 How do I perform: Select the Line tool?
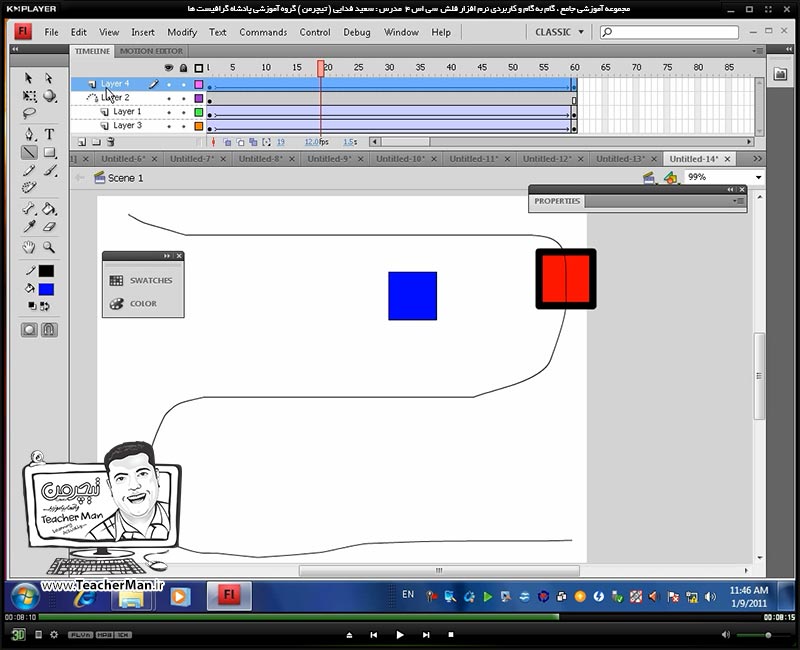(29, 152)
